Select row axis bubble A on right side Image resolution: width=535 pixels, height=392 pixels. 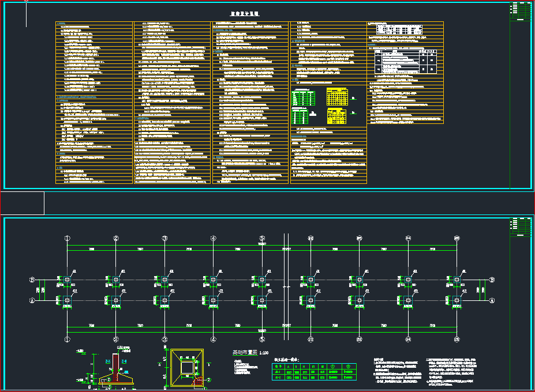492,300
